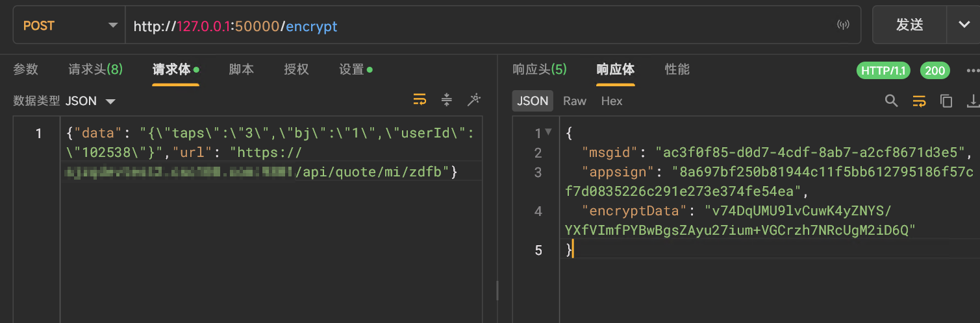Open the POST method dropdown
The width and height of the screenshot is (980, 323).
point(70,25)
